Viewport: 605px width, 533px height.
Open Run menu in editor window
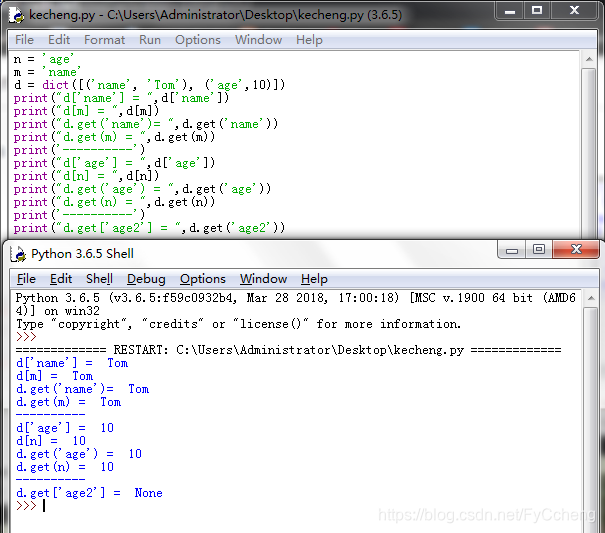[x=150, y=40]
